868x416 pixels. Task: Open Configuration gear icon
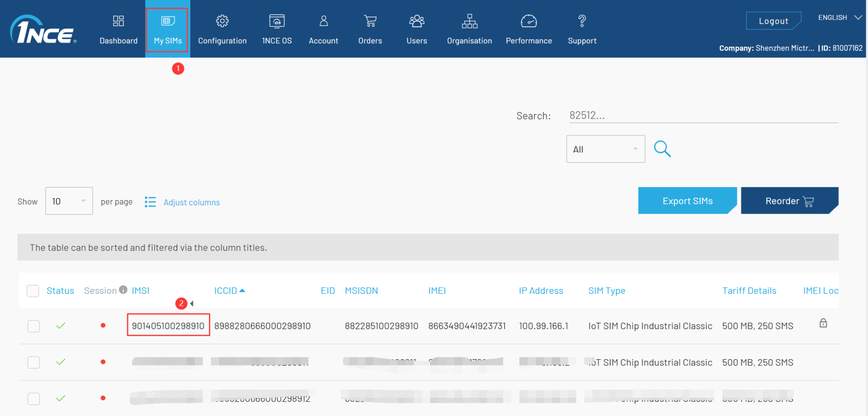[x=222, y=21]
